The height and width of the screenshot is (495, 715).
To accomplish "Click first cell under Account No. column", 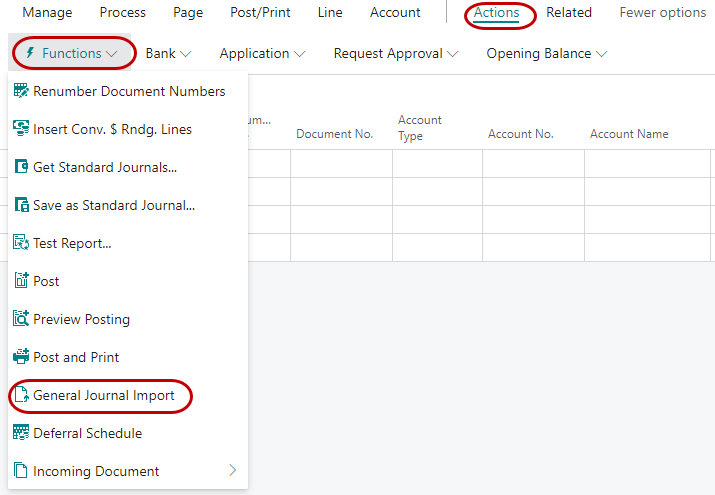I will 532,163.
